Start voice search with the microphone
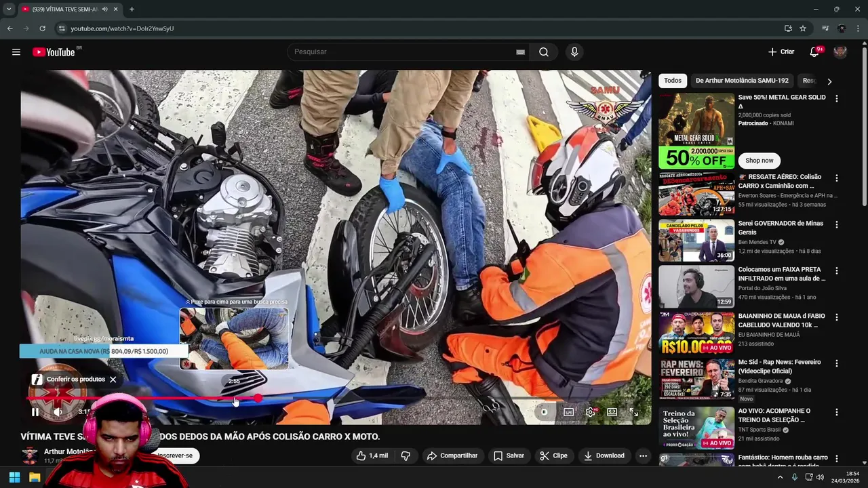 (x=574, y=52)
